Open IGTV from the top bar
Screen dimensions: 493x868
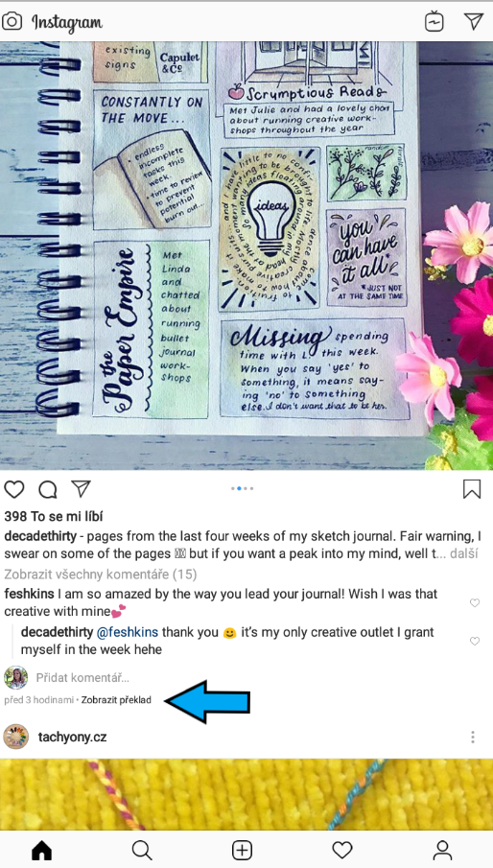pos(434,22)
